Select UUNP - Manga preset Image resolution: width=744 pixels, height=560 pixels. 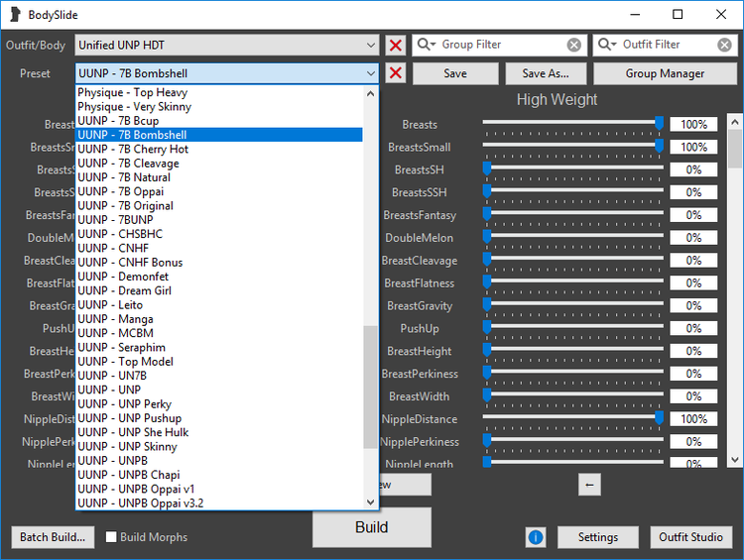[219, 319]
